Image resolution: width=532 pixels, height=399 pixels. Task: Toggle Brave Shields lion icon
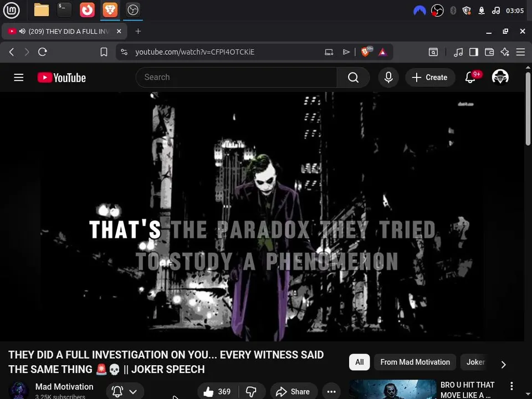pos(366,52)
